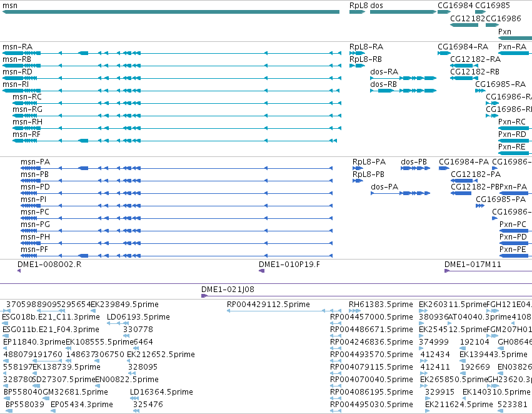The width and height of the screenshot is (532, 414).
Task: Click EST RP004495030.5prime
Action: point(371,405)
